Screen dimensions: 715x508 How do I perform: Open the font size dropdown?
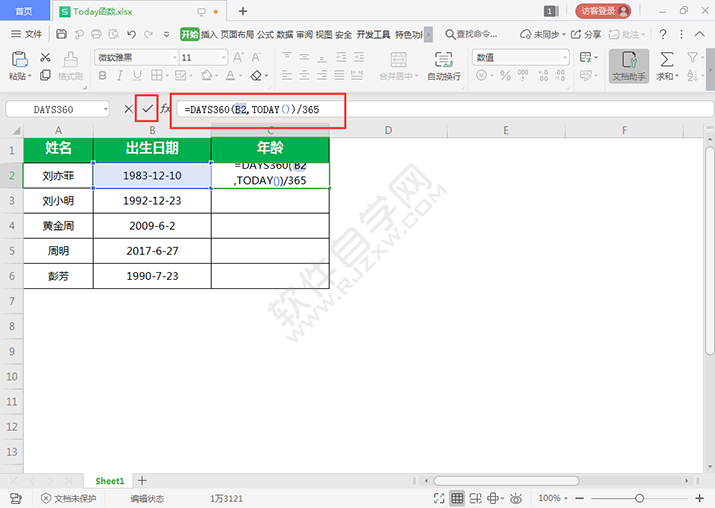pos(225,58)
